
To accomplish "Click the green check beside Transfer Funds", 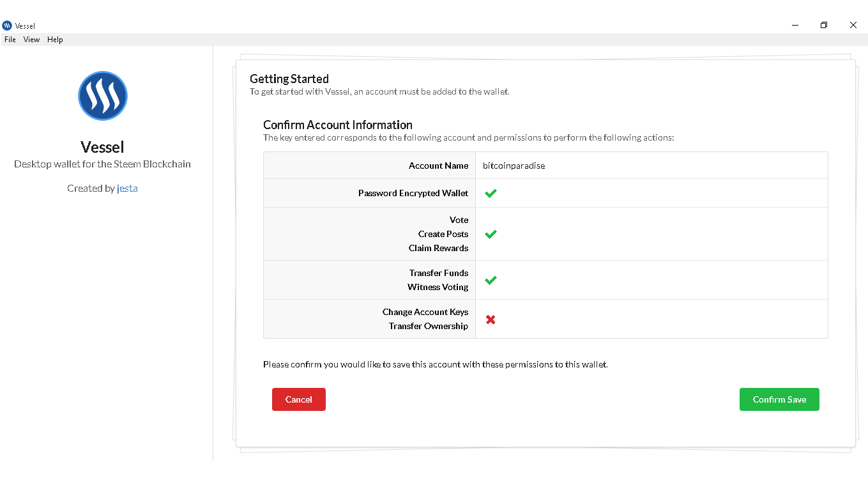I will [x=491, y=280].
